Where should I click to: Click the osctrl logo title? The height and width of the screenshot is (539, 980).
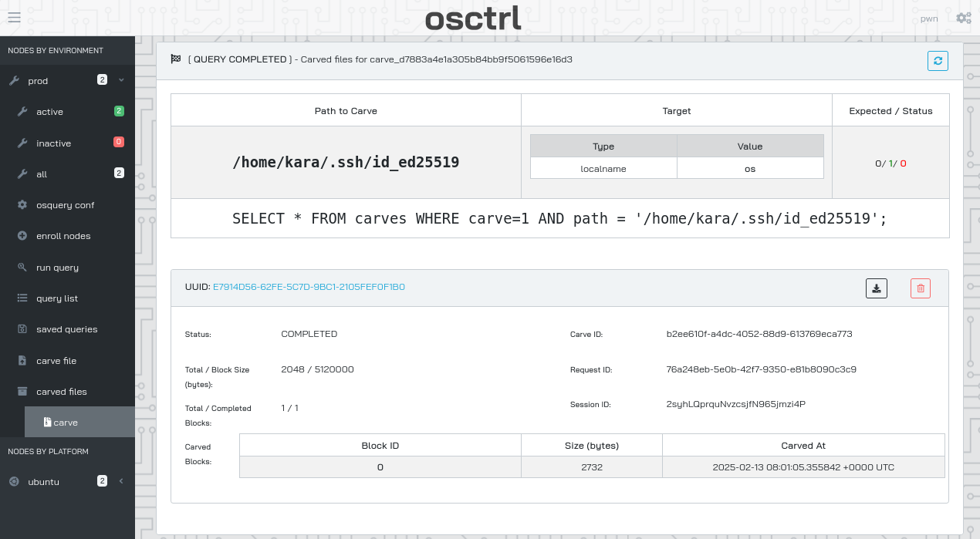tap(473, 19)
